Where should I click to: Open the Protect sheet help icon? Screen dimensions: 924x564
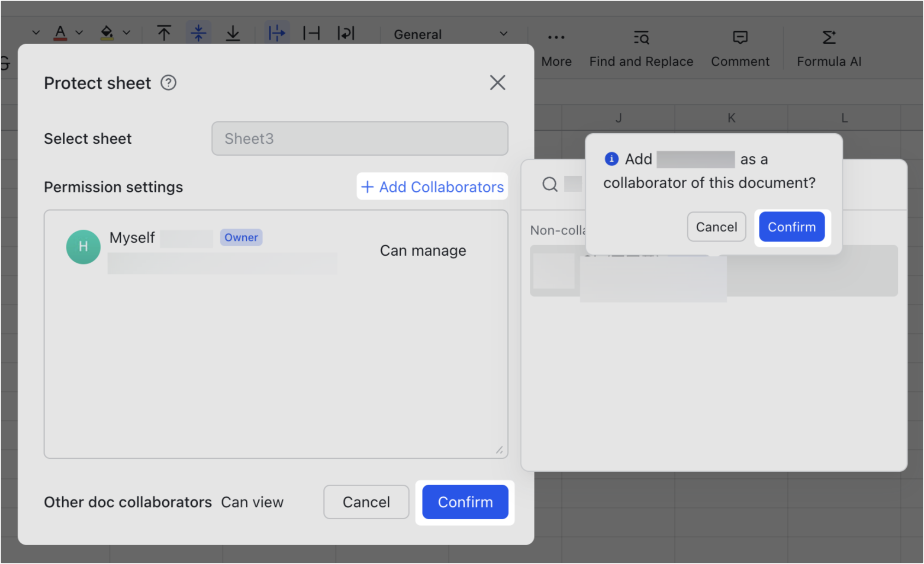pos(168,83)
